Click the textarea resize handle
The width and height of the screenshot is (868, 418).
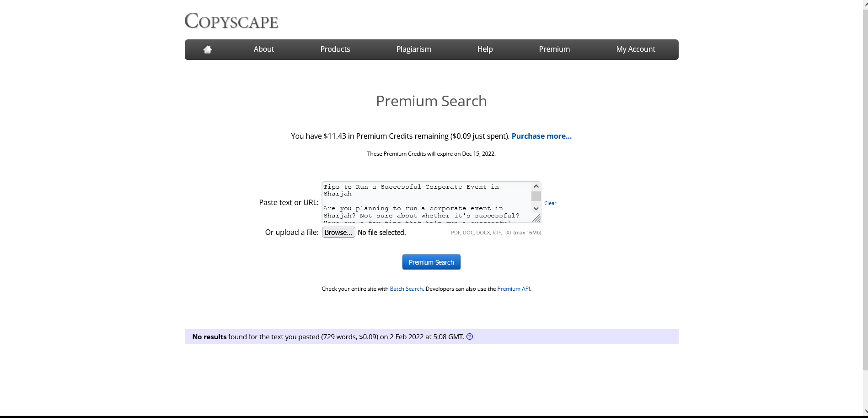click(537, 218)
